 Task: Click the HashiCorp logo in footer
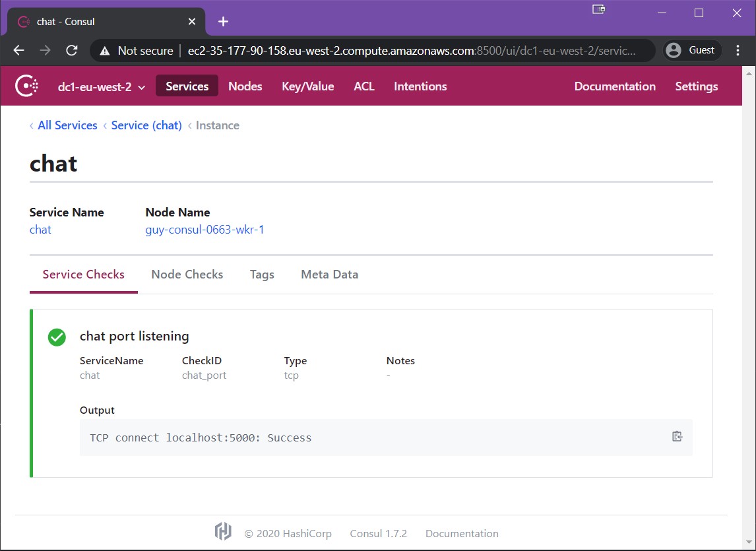click(x=223, y=532)
